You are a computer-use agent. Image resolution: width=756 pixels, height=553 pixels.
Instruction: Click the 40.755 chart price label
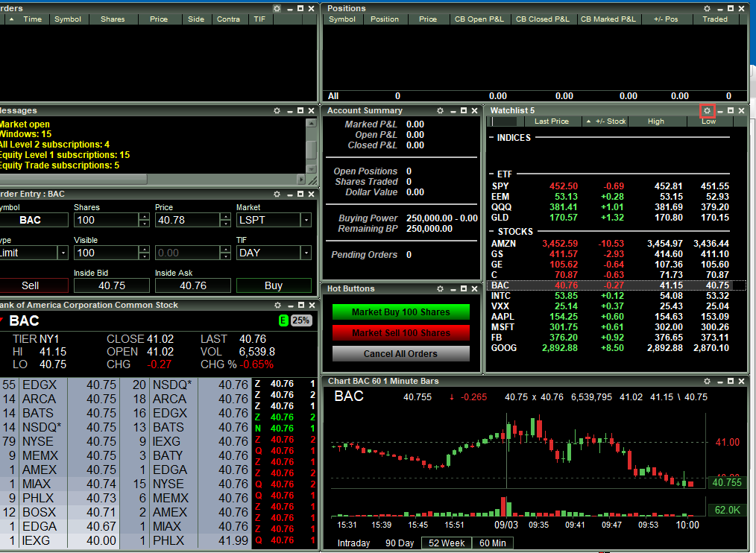[x=727, y=483]
